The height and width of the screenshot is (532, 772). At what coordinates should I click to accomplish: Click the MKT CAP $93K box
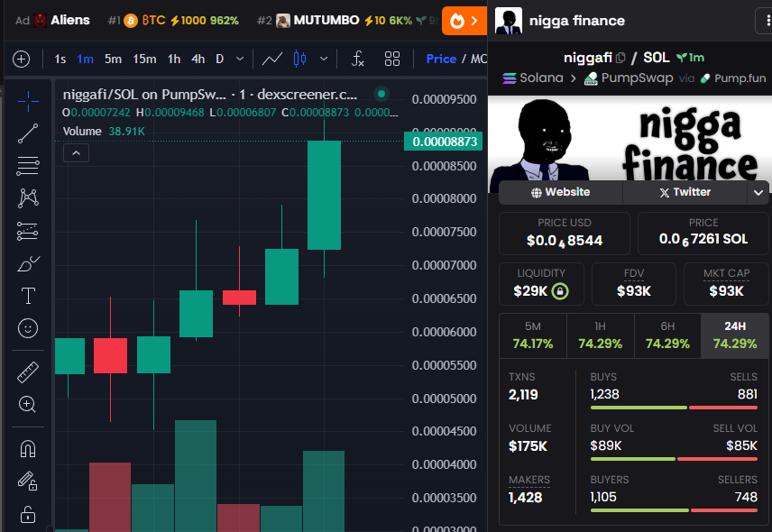726,284
